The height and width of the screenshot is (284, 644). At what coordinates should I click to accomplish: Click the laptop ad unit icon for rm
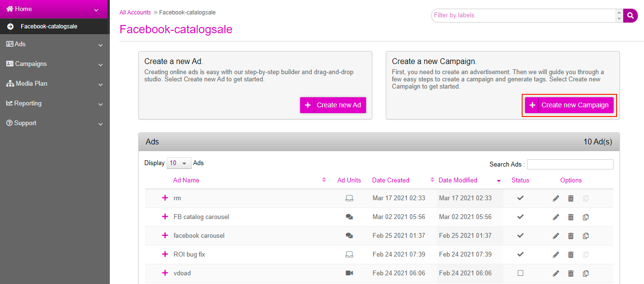coord(349,198)
